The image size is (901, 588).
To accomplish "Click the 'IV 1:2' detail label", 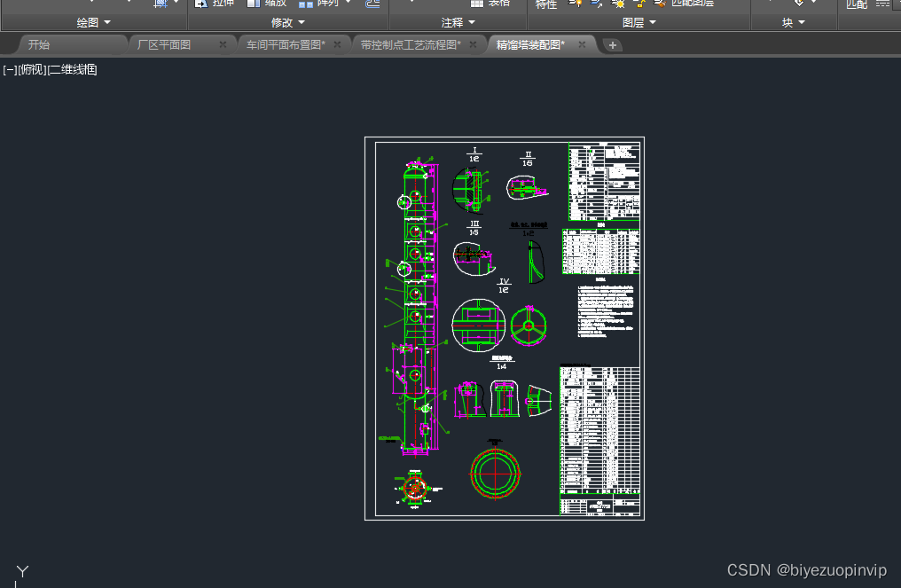I will click(504, 286).
